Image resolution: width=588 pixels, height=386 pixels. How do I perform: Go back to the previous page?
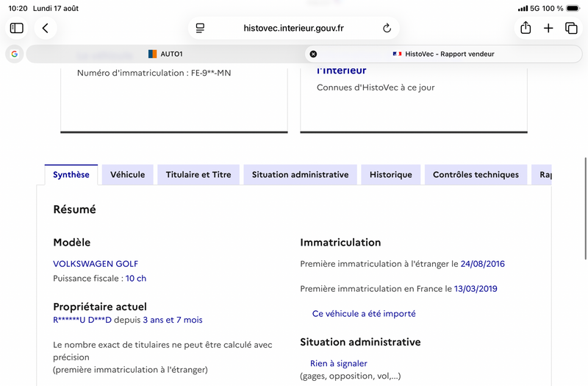click(46, 28)
